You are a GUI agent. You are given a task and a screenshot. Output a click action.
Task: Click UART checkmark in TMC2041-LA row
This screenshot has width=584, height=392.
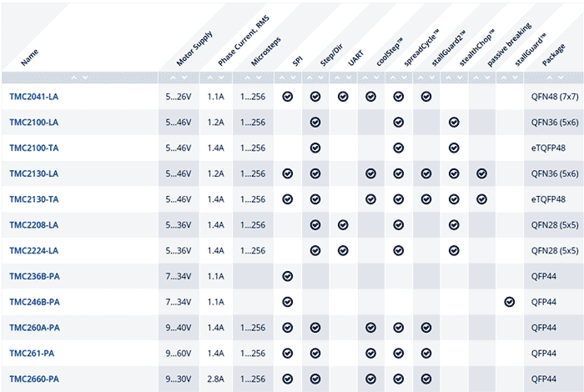[x=343, y=97]
